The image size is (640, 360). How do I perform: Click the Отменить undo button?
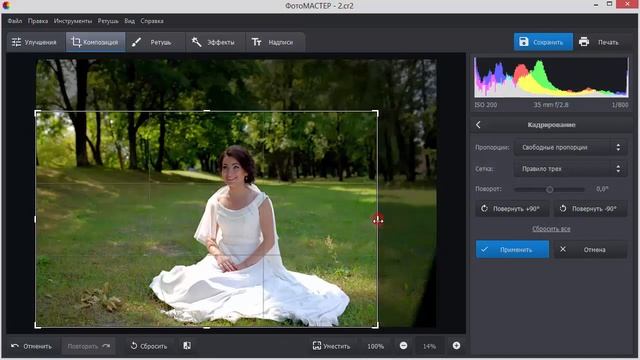(31, 346)
